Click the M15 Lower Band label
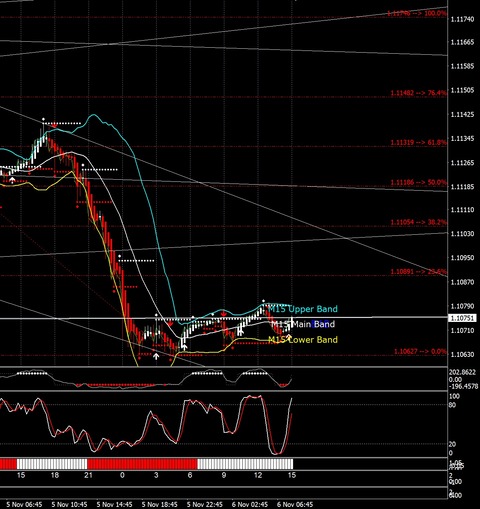The width and height of the screenshot is (480, 509). tap(303, 340)
